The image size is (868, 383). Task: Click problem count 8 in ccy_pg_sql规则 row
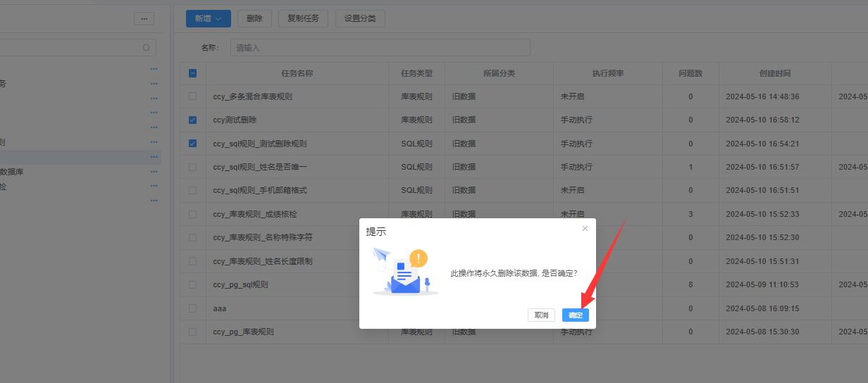(690, 284)
